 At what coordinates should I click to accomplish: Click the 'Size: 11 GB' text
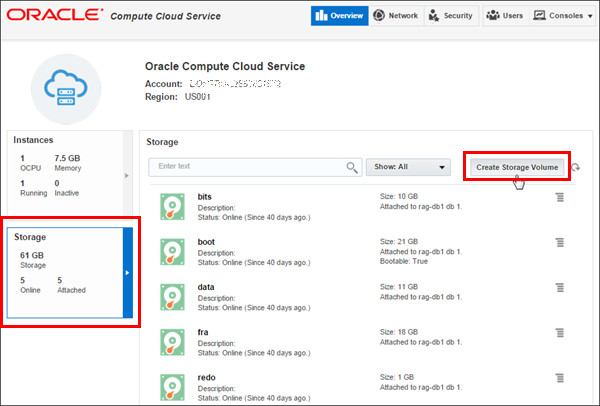(x=399, y=287)
